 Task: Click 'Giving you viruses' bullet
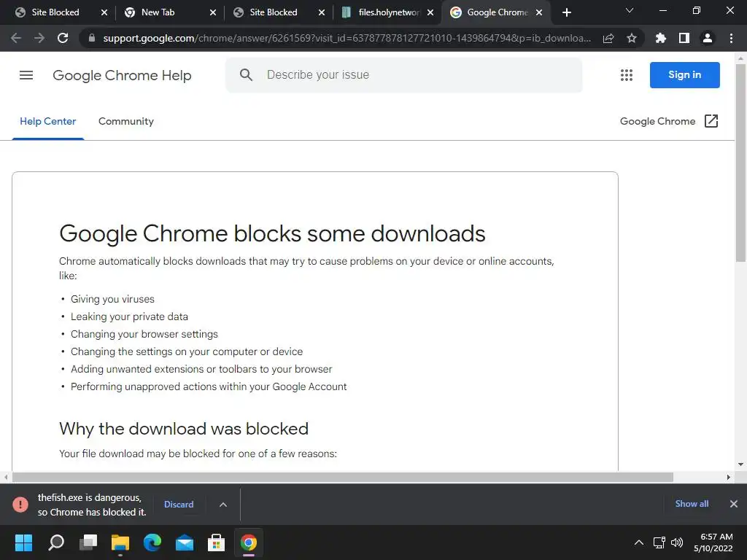(112, 299)
